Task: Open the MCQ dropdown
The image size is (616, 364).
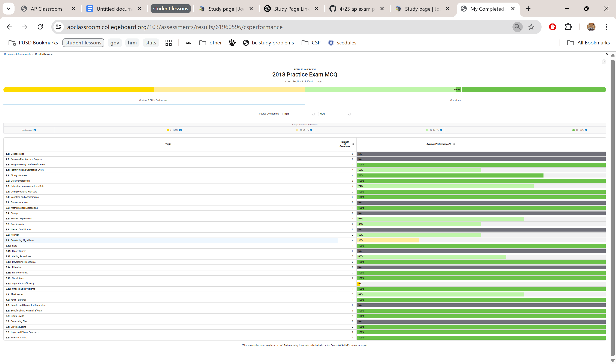Action: click(334, 114)
